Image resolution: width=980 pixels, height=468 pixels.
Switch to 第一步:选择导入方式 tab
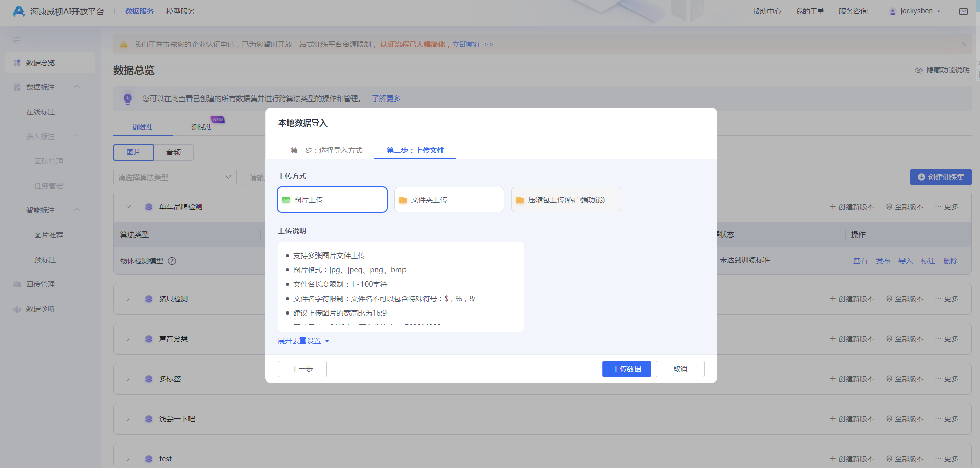click(x=326, y=150)
